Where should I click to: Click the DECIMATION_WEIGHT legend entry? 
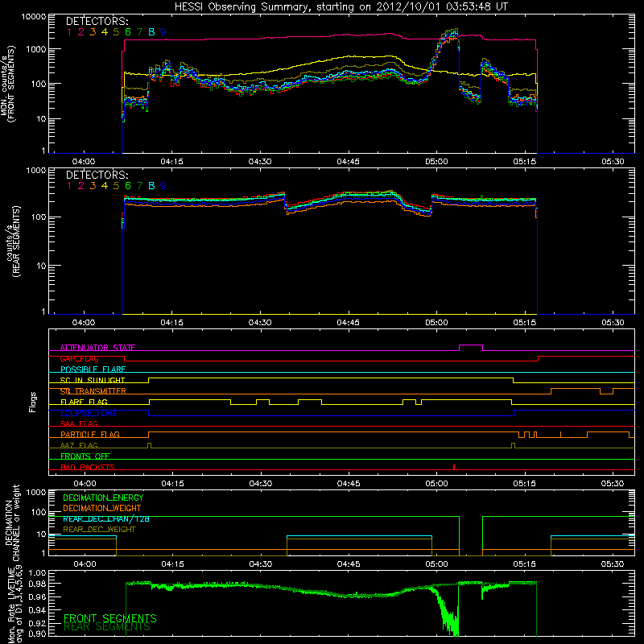102,509
